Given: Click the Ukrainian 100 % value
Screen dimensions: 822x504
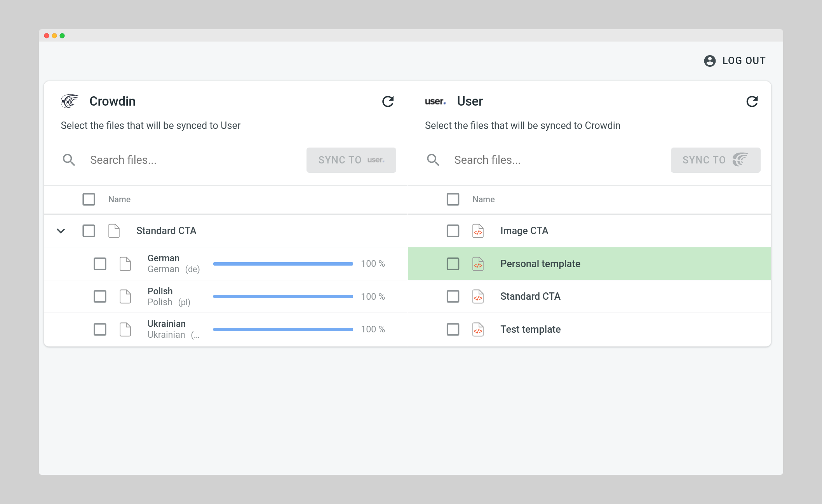Looking at the screenshot, I should click(373, 329).
